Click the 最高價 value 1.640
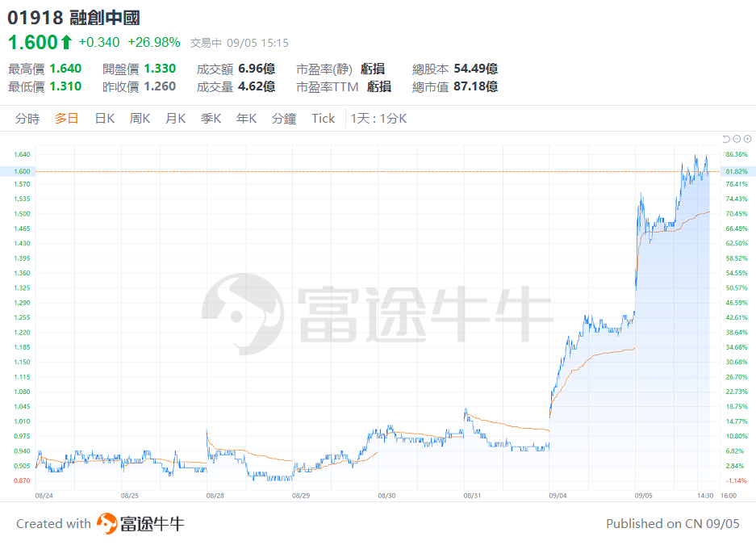The width and height of the screenshot is (756, 545). coord(65,69)
